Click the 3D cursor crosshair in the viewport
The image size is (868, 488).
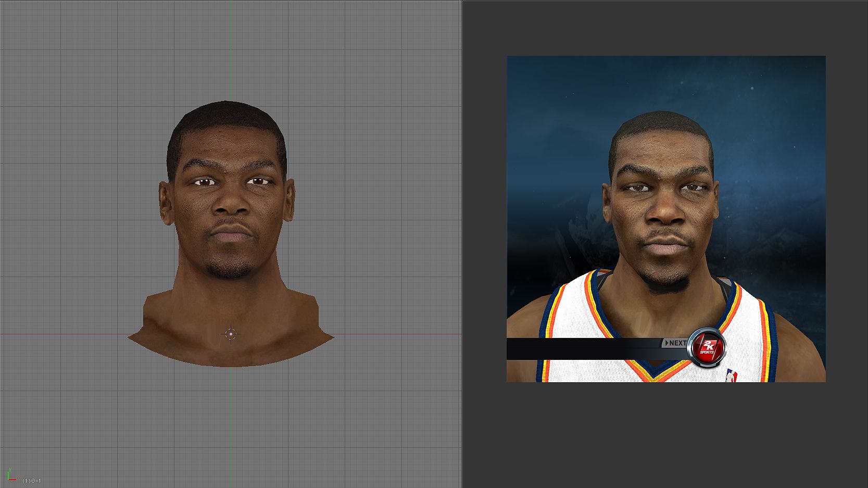tap(231, 334)
